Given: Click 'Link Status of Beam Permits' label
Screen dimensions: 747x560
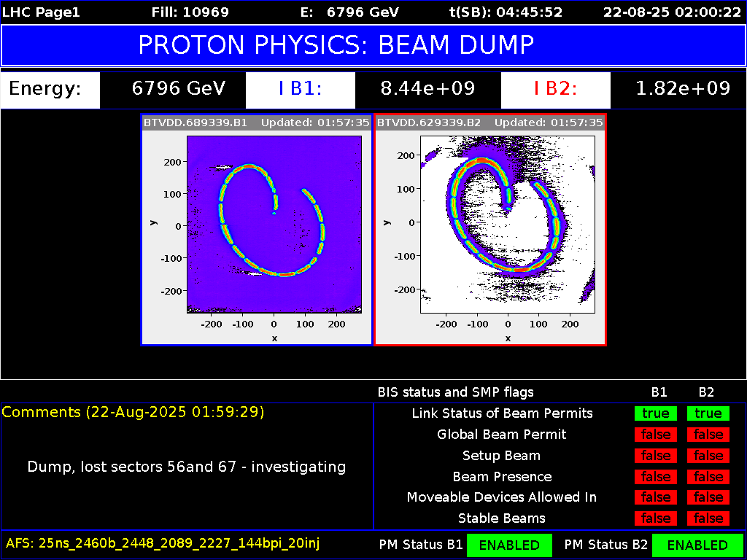Looking at the screenshot, I should pos(502,413).
